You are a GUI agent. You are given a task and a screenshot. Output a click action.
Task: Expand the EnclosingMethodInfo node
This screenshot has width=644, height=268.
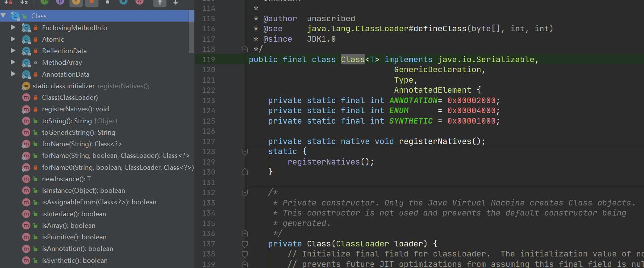click(13, 28)
